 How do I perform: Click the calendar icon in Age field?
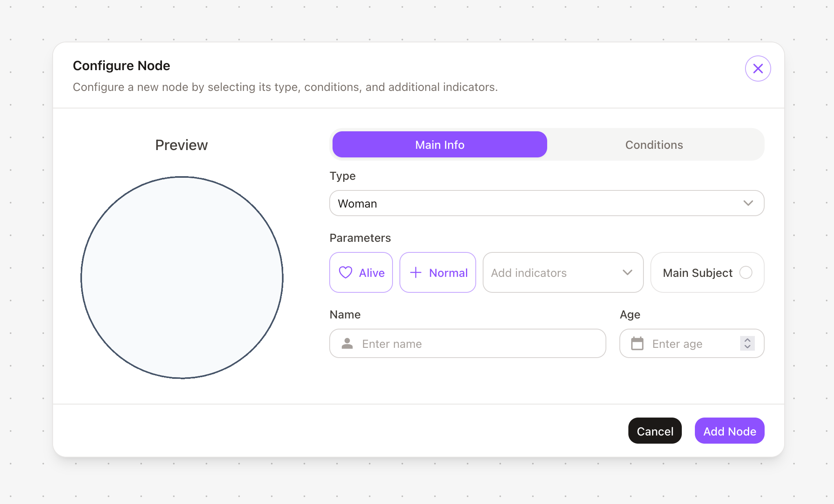[637, 344]
